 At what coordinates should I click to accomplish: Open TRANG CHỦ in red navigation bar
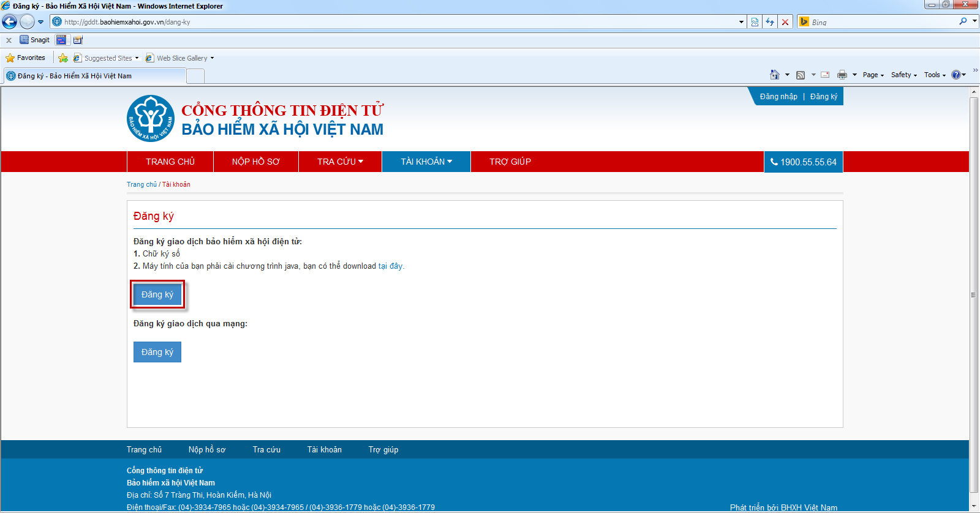[x=170, y=162]
